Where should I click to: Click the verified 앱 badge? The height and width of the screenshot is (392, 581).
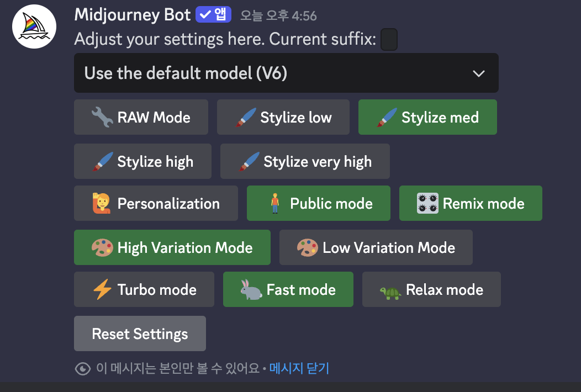click(213, 15)
